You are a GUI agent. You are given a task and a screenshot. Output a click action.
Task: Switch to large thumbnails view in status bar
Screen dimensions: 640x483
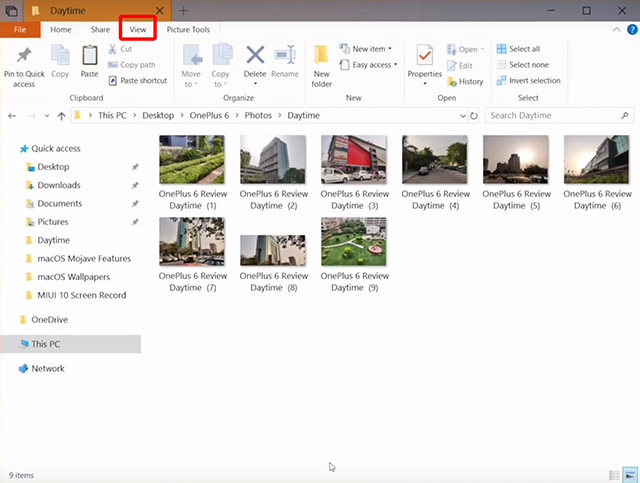[x=630, y=475]
